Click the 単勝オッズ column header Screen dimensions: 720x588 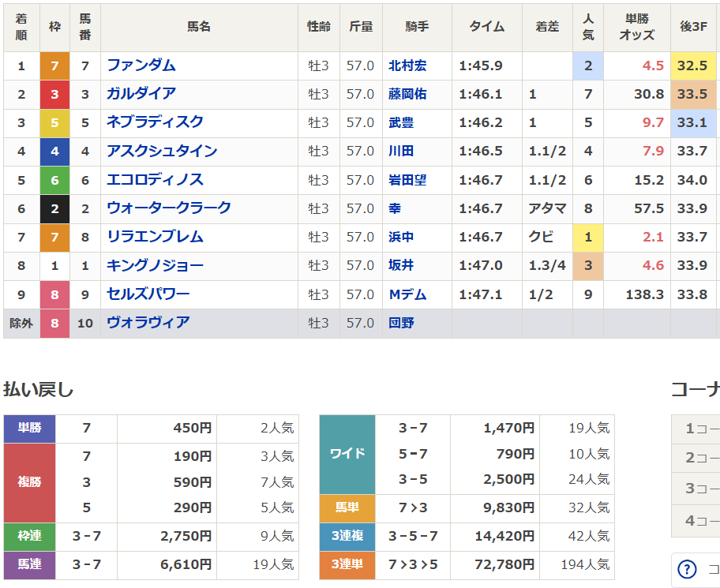pos(636,27)
